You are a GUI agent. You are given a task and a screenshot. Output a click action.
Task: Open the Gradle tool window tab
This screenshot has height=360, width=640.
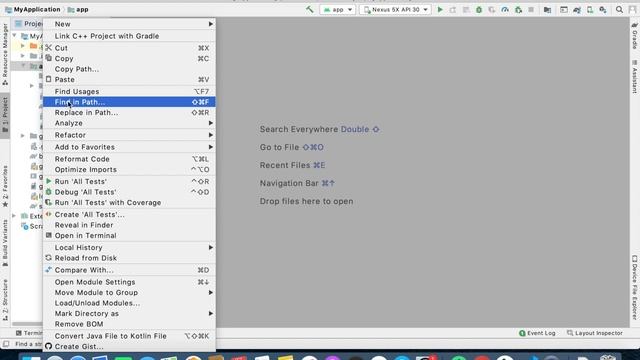click(635, 36)
